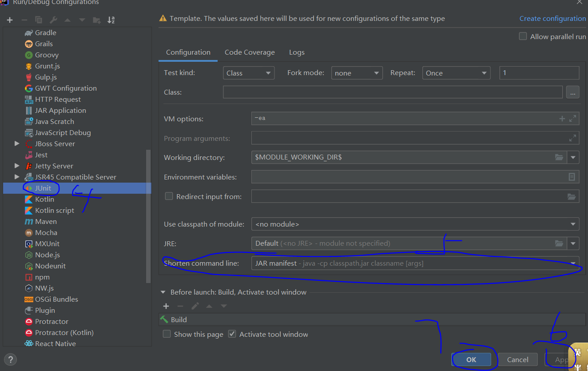Open the Logs tab
This screenshot has width=588, height=371.
pyautogui.click(x=297, y=52)
